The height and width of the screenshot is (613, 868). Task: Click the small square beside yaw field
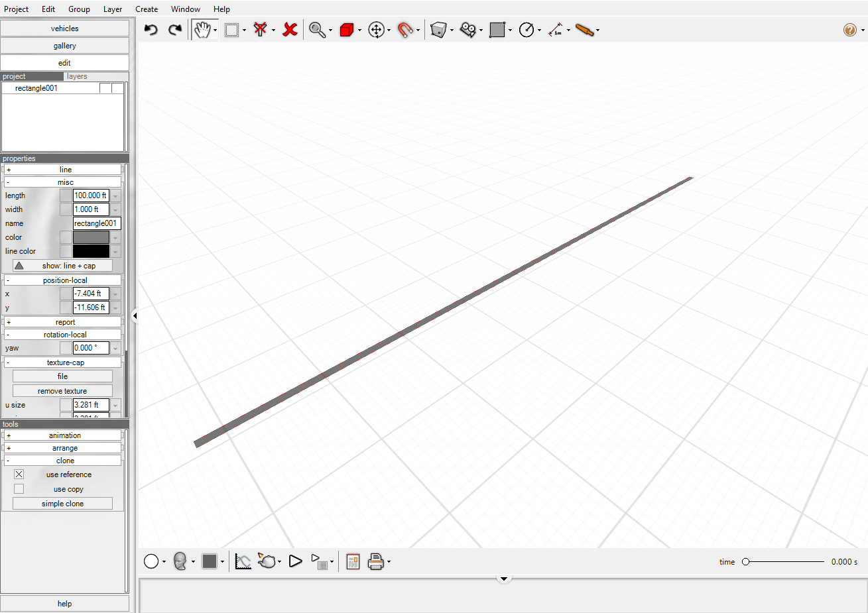tap(65, 348)
